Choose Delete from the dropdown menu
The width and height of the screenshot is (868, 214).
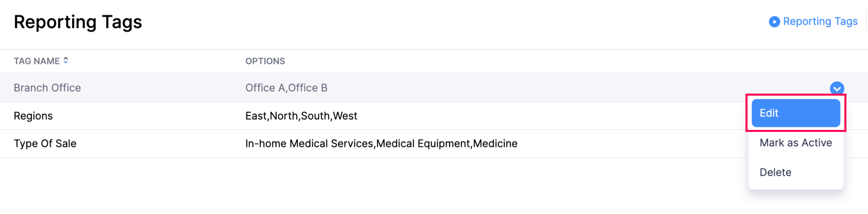tap(775, 172)
